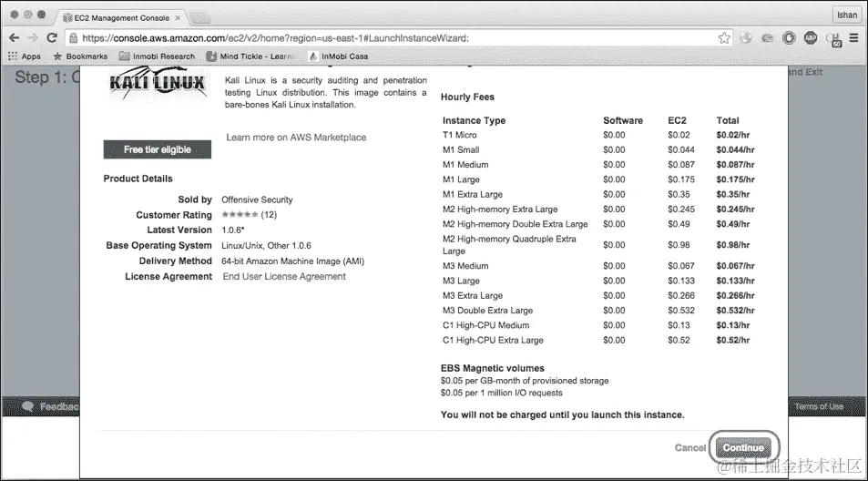
Task: Click the URL address bar field
Action: [x=397, y=37]
